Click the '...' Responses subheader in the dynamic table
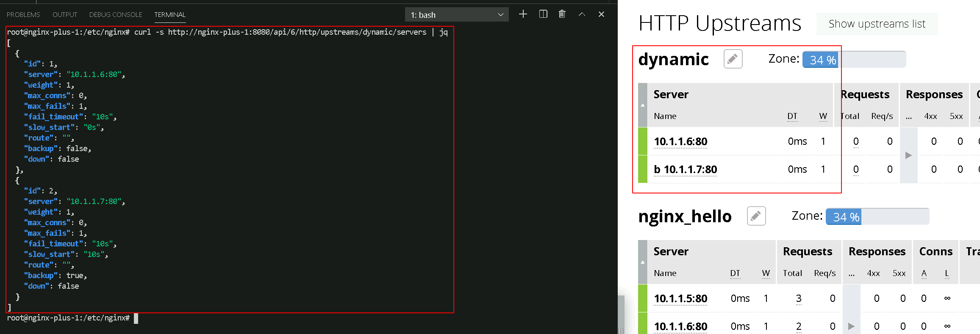The width and height of the screenshot is (980, 334). 909,116
